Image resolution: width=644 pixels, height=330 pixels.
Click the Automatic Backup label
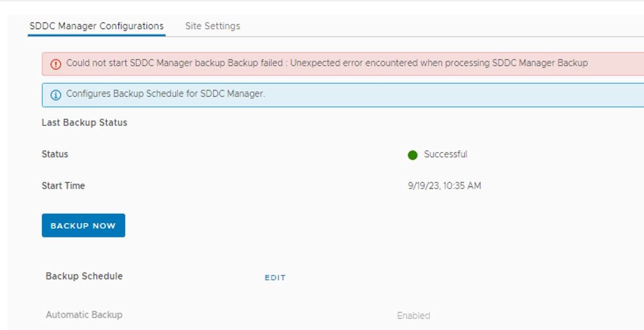84,315
